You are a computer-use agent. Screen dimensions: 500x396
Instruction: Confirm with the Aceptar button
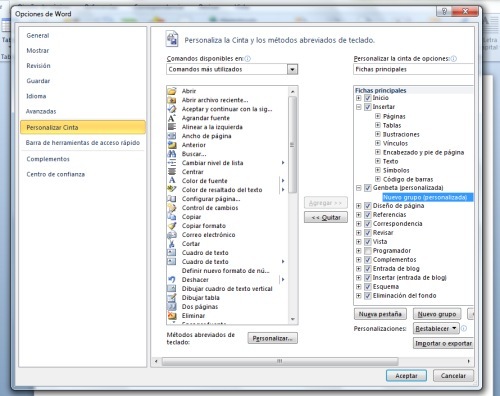click(x=406, y=376)
